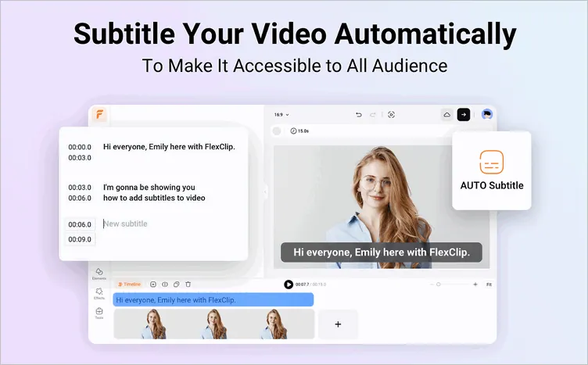Click the gray background color circle

[277, 131]
